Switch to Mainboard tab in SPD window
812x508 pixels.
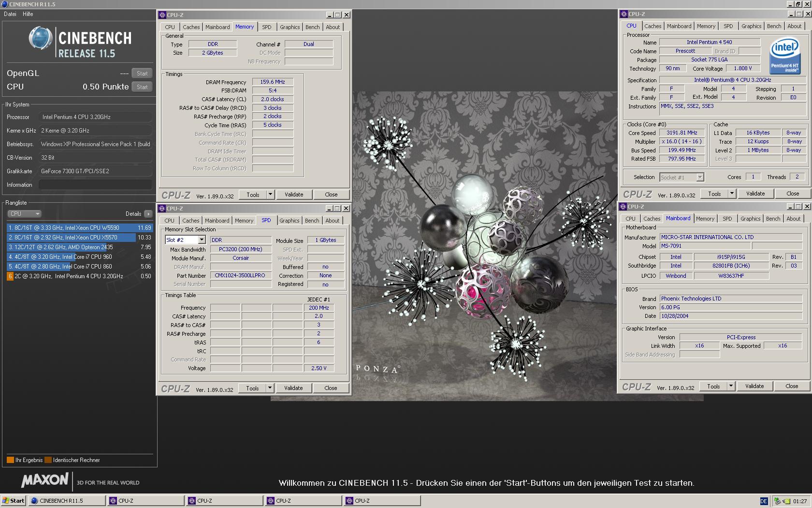217,221
